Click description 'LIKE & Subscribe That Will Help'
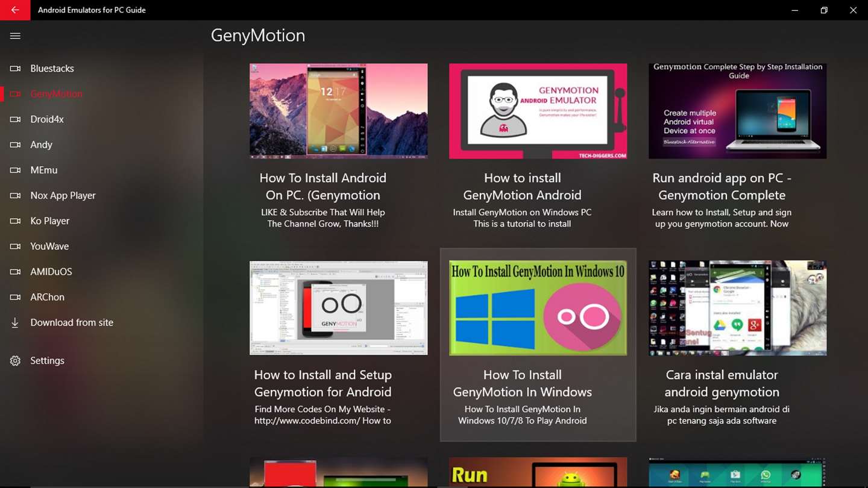 (323, 212)
